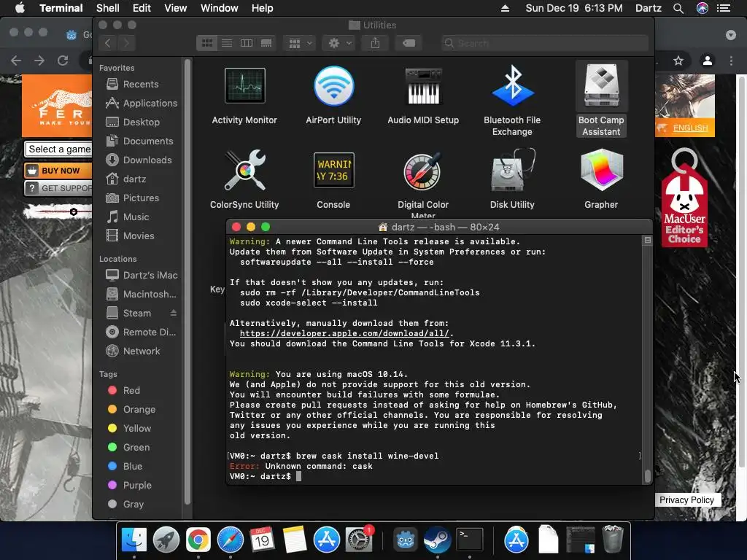The height and width of the screenshot is (560, 747).
Task: Open Google Chrome from the Dock
Action: [x=198, y=540]
